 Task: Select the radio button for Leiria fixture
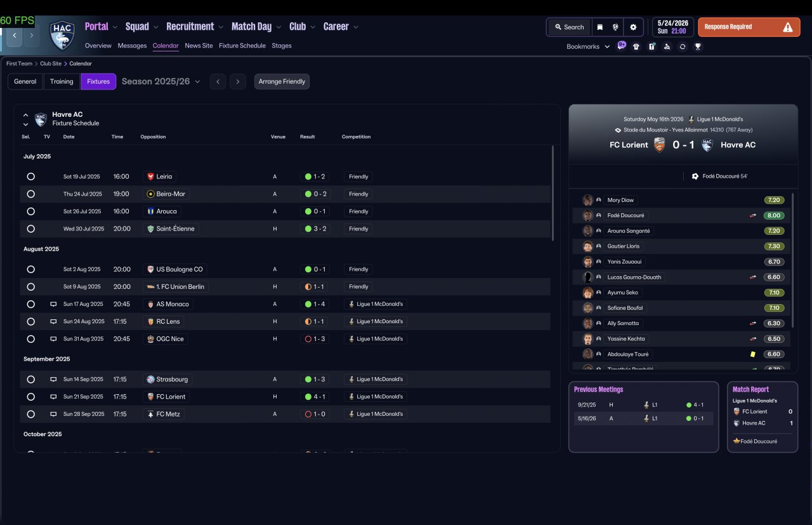pos(30,176)
